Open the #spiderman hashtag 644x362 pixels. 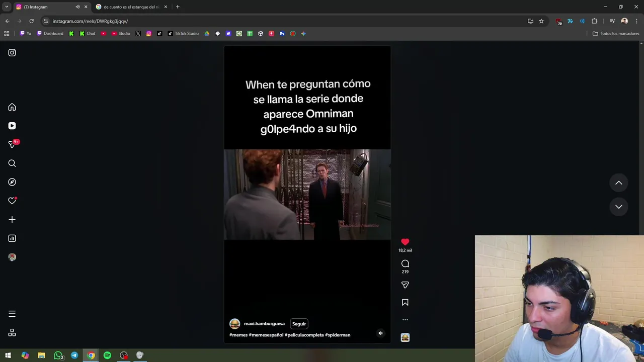(338, 335)
